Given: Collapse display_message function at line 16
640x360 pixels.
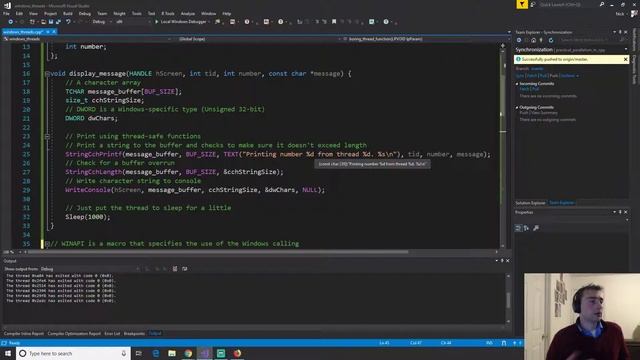Looking at the screenshot, I should point(47,74).
